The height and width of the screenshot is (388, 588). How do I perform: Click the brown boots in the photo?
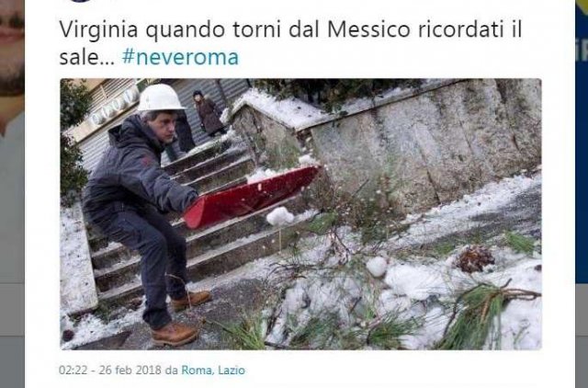(x=181, y=318)
